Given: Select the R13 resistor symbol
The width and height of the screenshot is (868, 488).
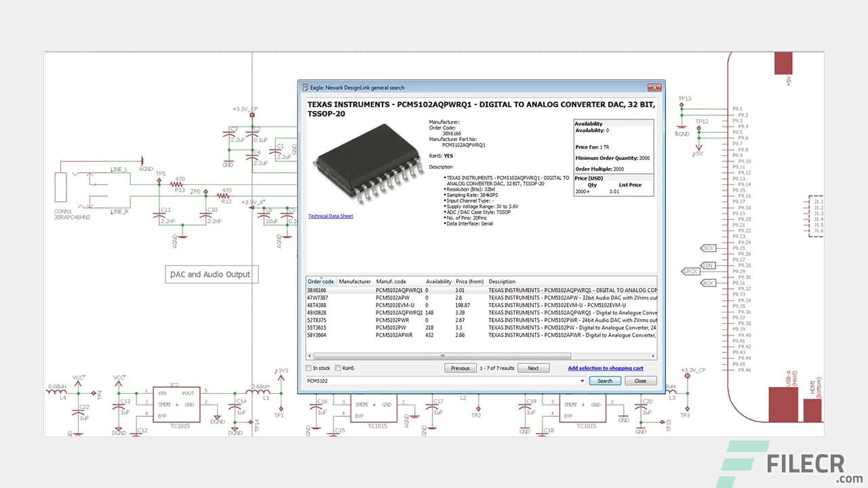Looking at the screenshot, I should [178, 182].
